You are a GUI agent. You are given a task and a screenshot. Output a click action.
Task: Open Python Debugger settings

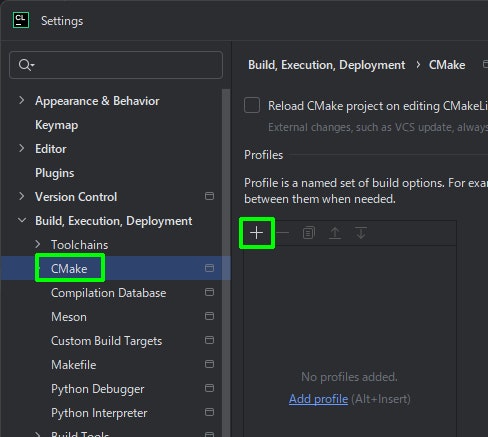(97, 389)
